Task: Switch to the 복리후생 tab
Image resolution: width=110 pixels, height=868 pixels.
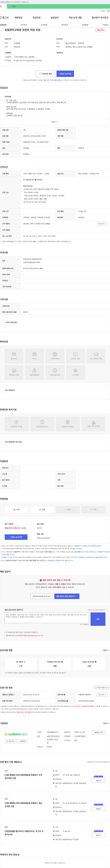Action: pyautogui.click(x=64, y=25)
